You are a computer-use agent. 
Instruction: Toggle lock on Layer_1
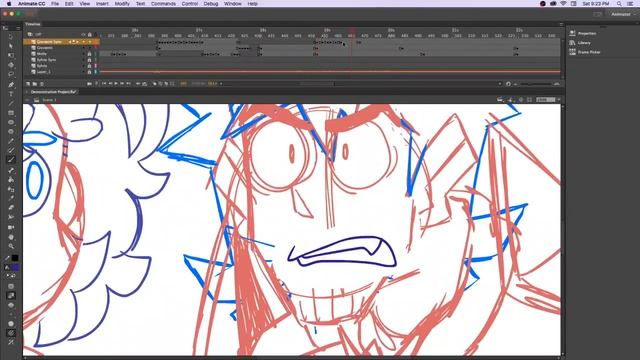tap(89, 72)
